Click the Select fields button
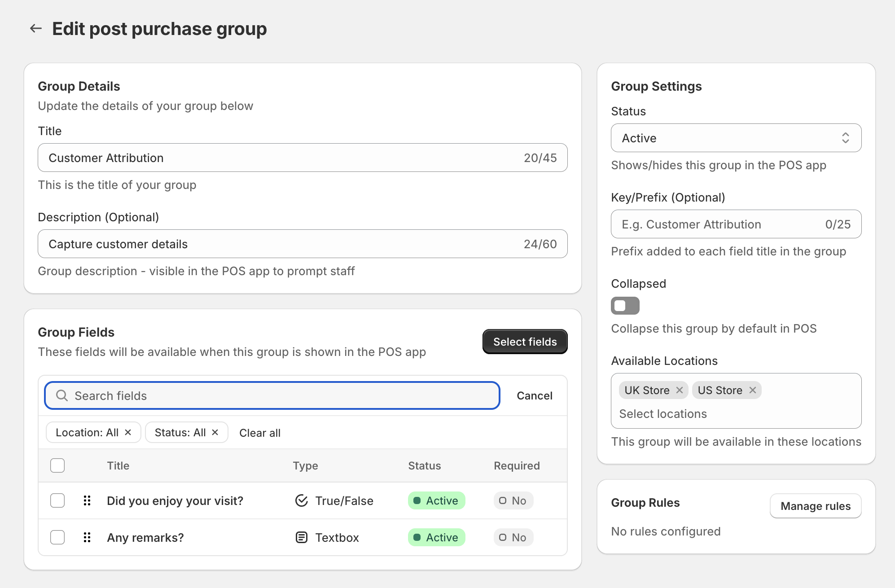 point(525,342)
